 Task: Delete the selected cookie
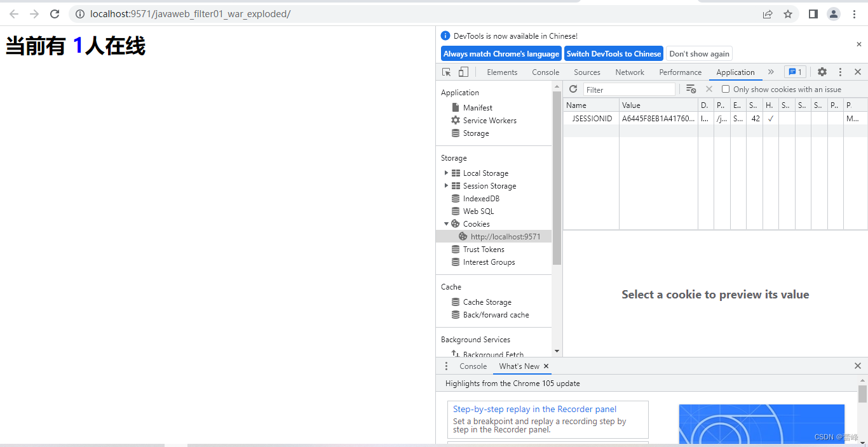pos(709,89)
